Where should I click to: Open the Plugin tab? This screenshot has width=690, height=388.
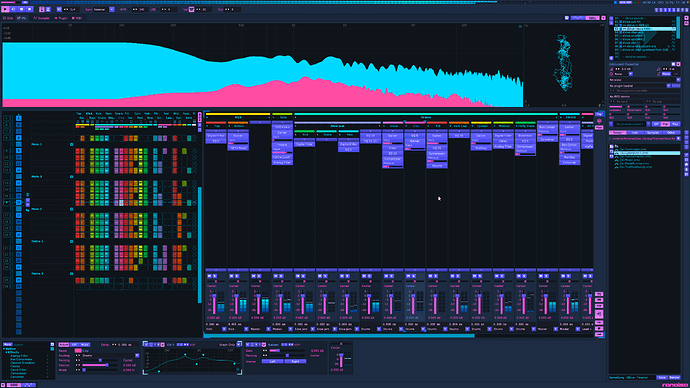pos(61,18)
